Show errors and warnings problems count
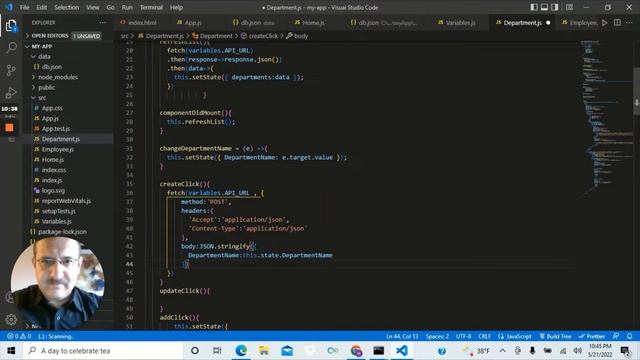 (x=19, y=336)
